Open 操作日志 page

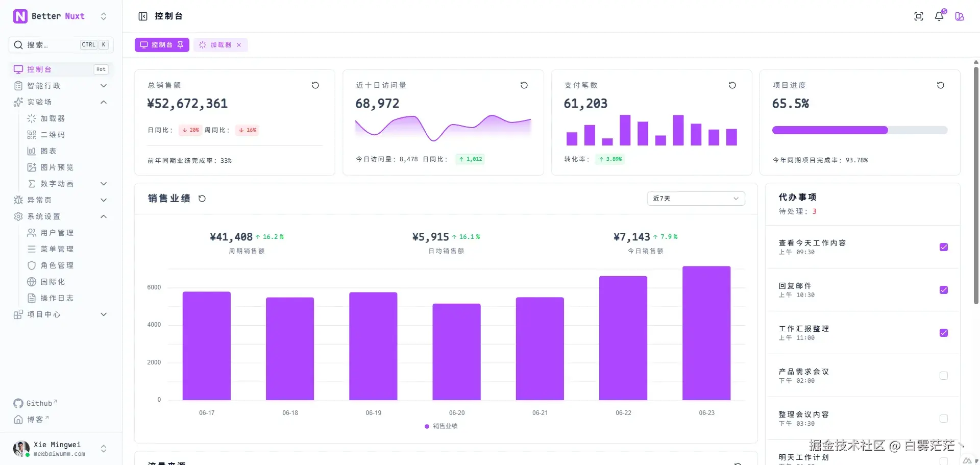point(67,298)
